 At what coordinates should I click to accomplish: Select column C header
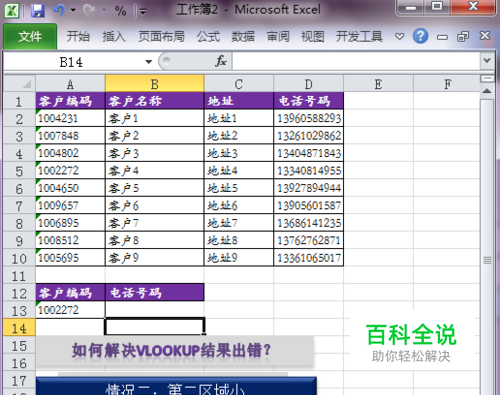tap(239, 84)
